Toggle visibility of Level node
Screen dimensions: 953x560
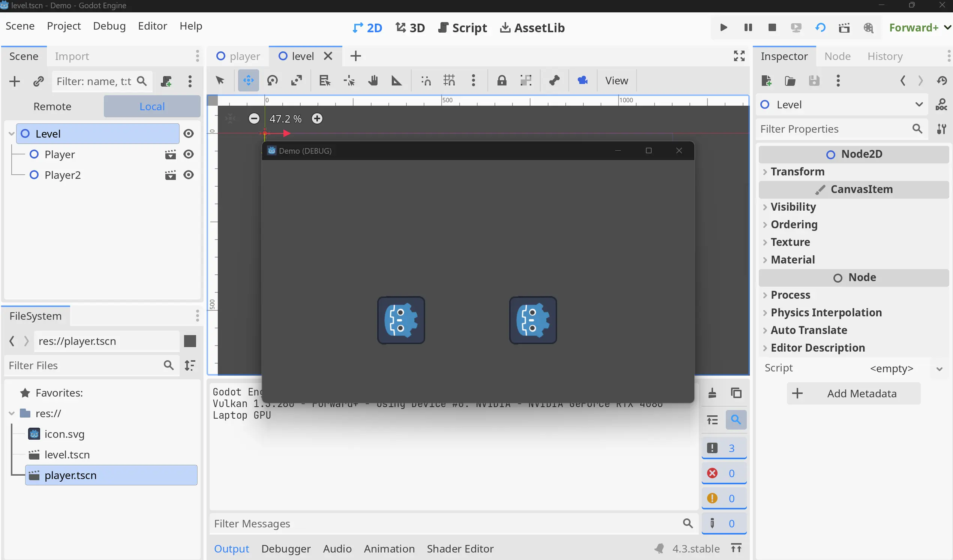[188, 134]
